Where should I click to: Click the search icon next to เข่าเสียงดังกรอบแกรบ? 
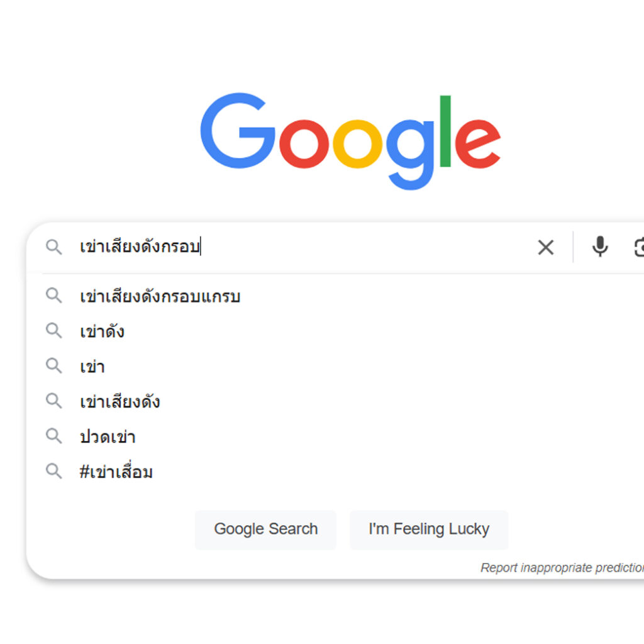(x=53, y=296)
